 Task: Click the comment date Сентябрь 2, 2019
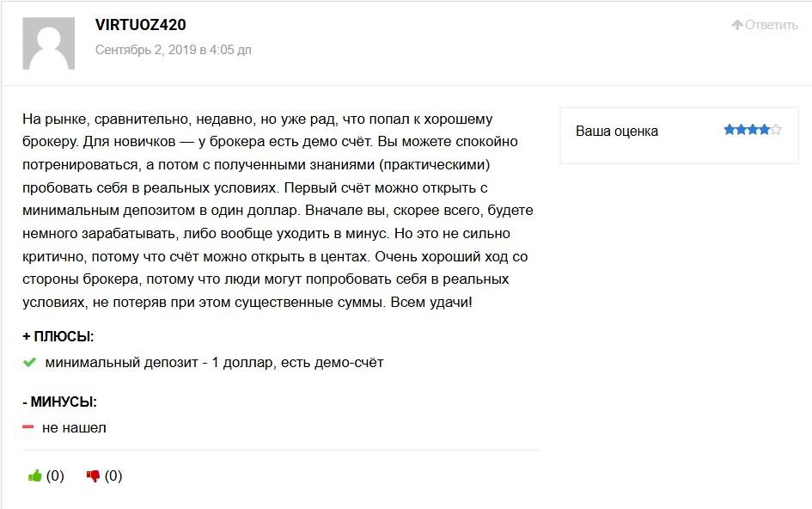coord(146,50)
